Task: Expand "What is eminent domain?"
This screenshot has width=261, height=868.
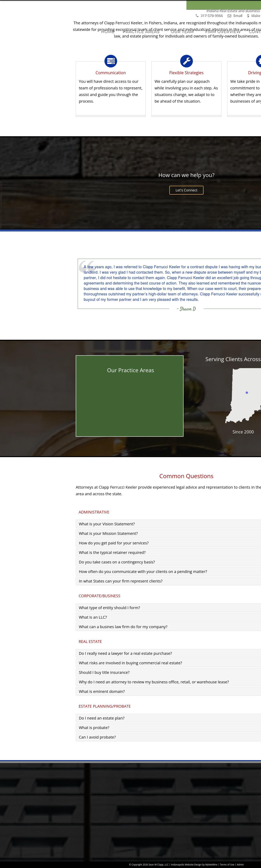Action: tap(168, 692)
